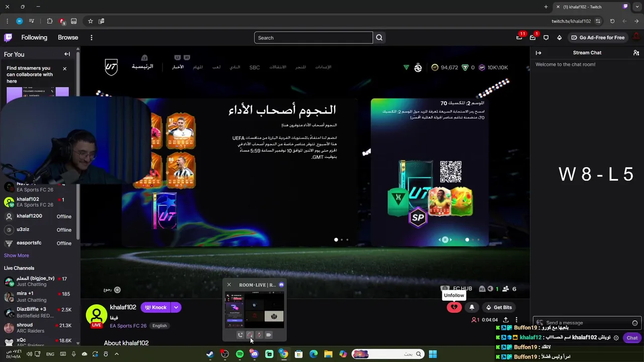
Task: Open Discord from the taskbar
Action: click(x=254, y=354)
